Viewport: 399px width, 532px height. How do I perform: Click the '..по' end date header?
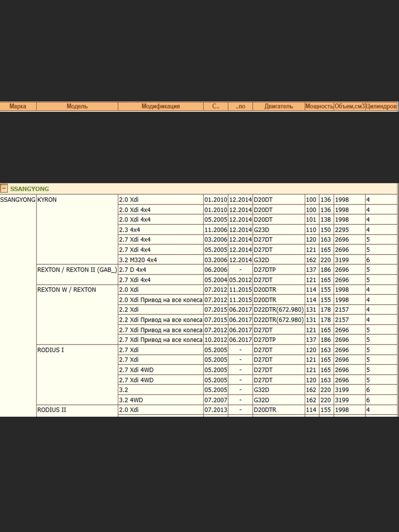tap(240, 106)
